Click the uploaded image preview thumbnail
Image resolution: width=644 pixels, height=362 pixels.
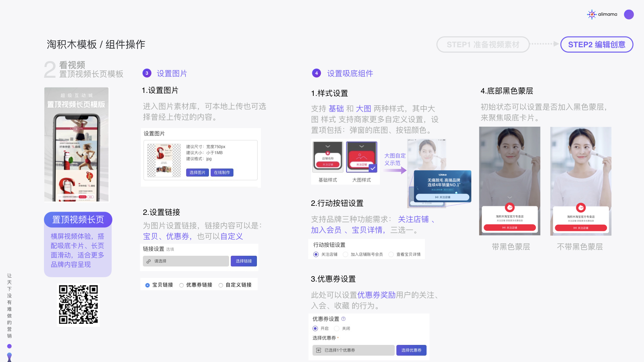click(164, 160)
